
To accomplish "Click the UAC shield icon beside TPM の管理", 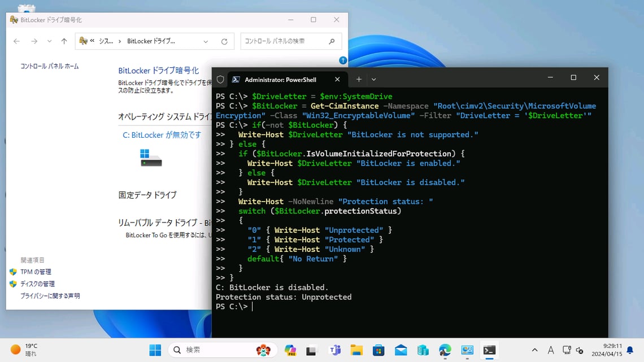I will pyautogui.click(x=14, y=272).
